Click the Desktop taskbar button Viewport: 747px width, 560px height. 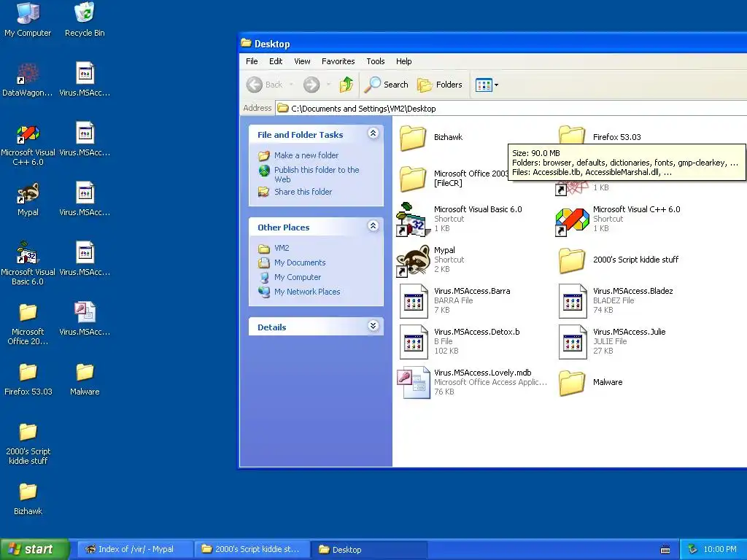[369, 549]
